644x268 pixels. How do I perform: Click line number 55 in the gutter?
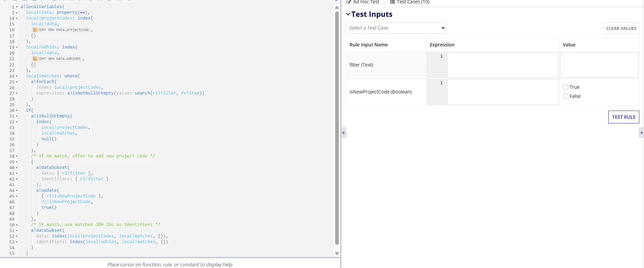click(x=12, y=254)
